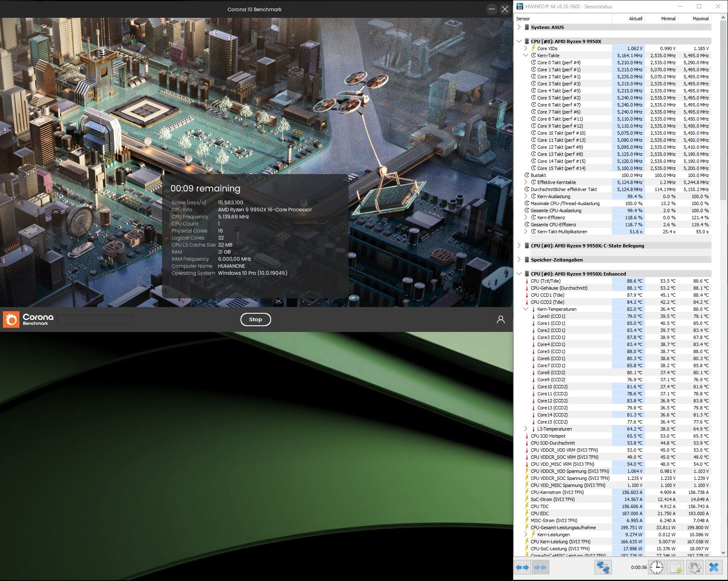Click the expand columns double-arrow icon
Image resolution: width=728 pixels, height=581 pixels.
tap(522, 567)
